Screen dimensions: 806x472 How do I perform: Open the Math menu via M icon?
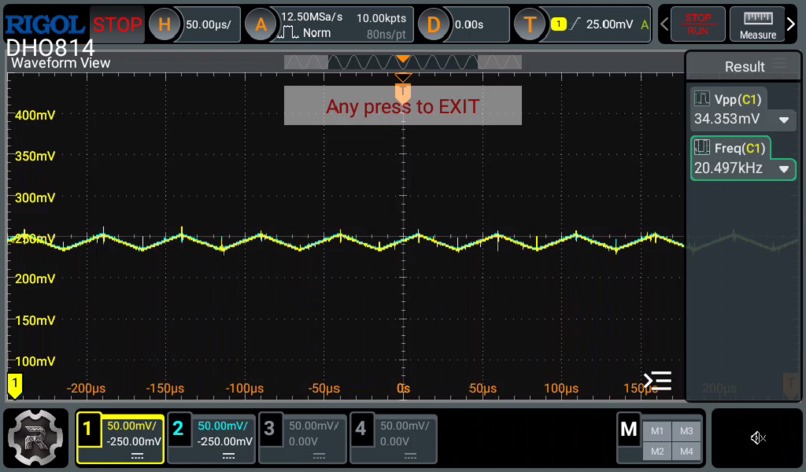coord(629,429)
